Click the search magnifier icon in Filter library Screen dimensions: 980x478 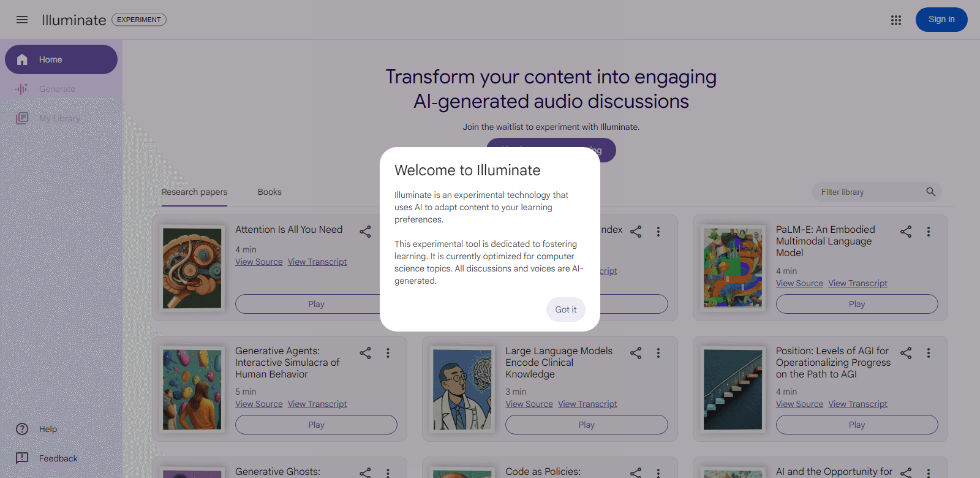[x=930, y=192]
